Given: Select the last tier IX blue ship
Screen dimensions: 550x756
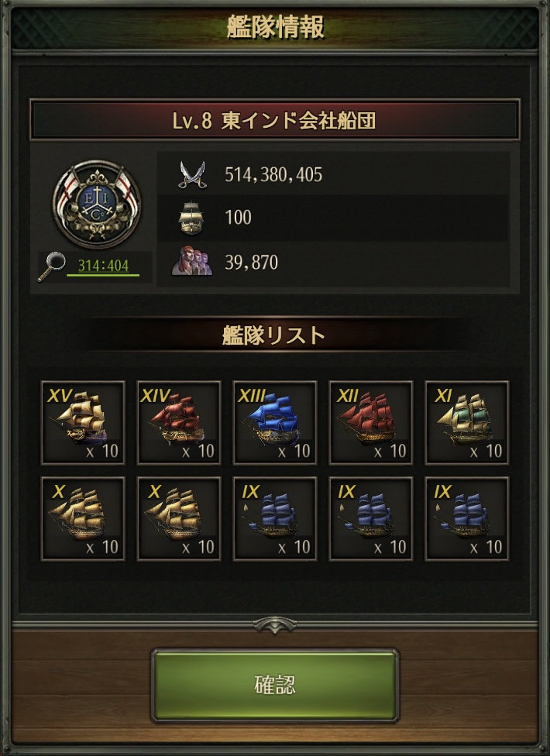Looking at the screenshot, I should 466,519.
